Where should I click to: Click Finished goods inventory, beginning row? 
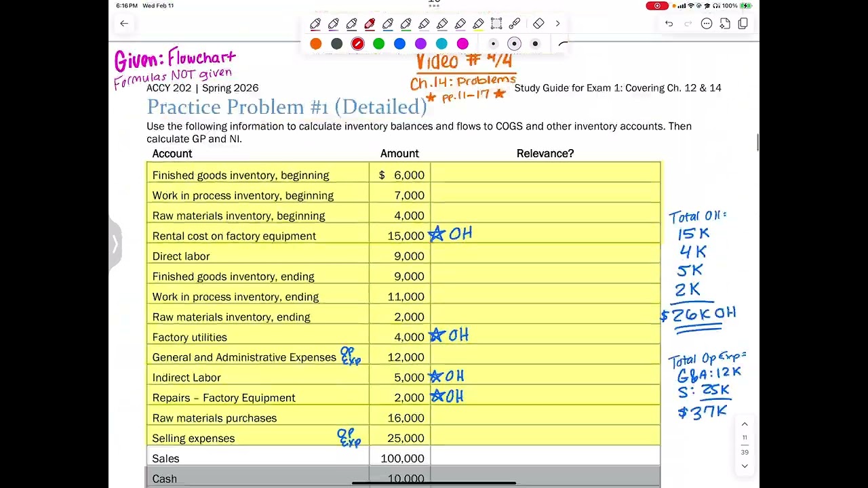pyautogui.click(x=403, y=176)
